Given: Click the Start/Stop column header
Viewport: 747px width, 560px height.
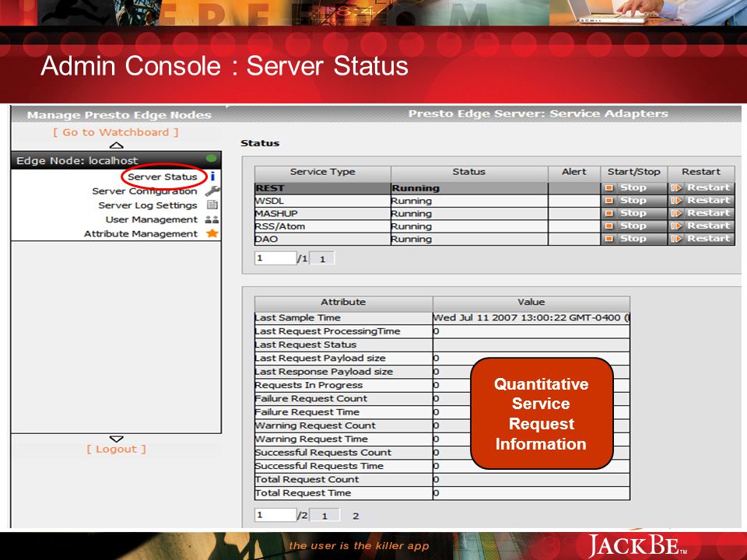Looking at the screenshot, I should click(x=633, y=173).
